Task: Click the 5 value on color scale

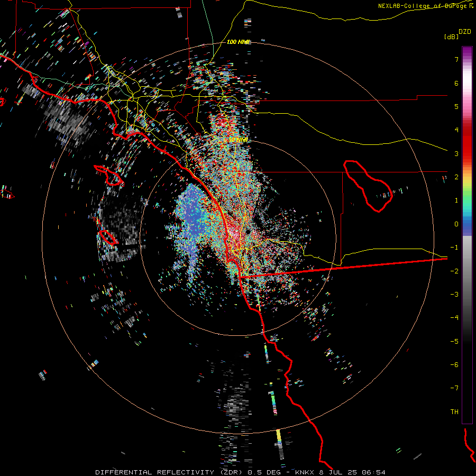Action: [x=456, y=106]
